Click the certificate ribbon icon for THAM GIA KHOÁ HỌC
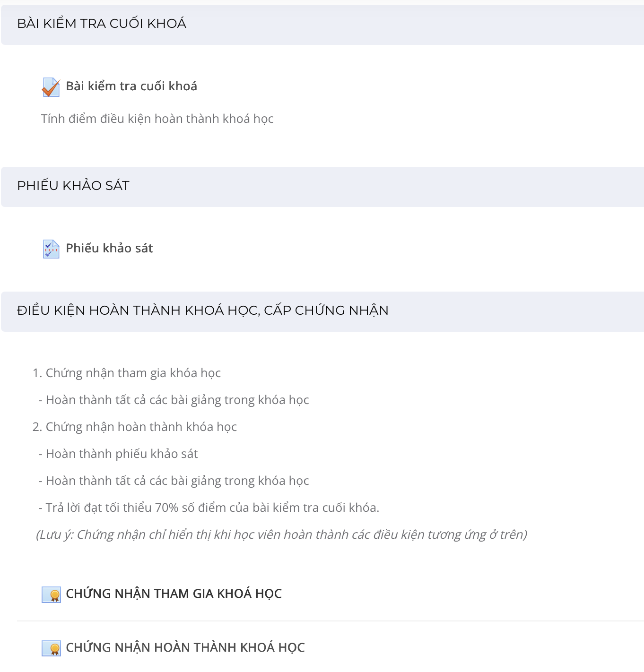 (51, 594)
